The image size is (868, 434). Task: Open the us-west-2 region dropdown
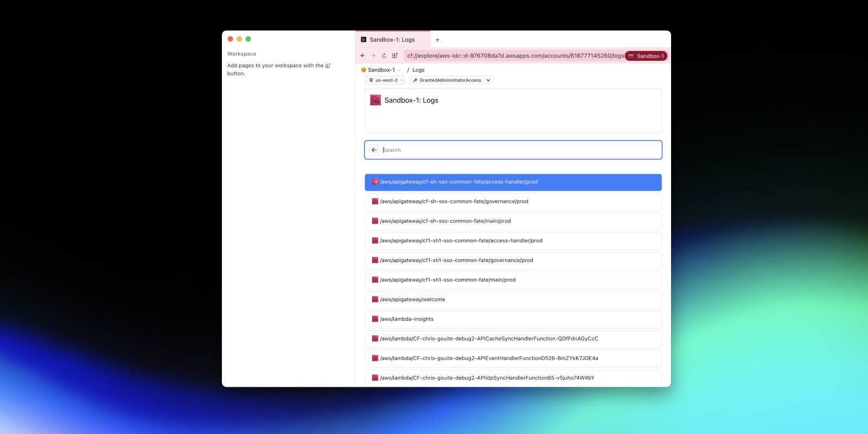[386, 80]
